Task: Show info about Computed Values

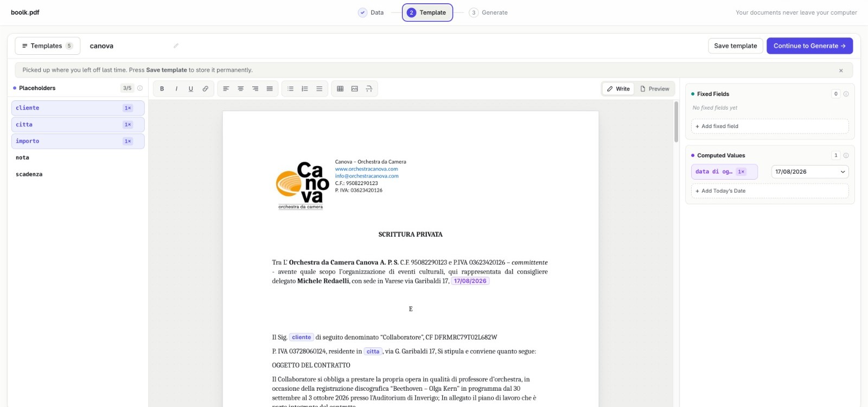Action: pos(846,155)
